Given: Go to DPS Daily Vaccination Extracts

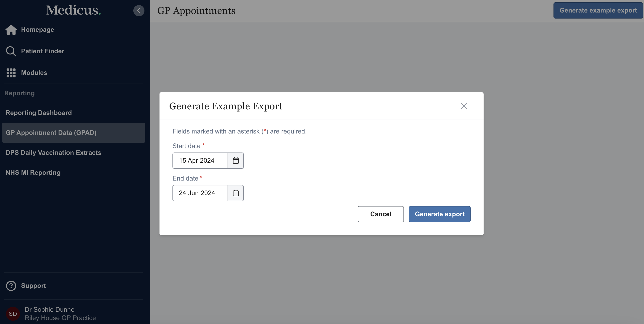Looking at the screenshot, I should click(53, 153).
